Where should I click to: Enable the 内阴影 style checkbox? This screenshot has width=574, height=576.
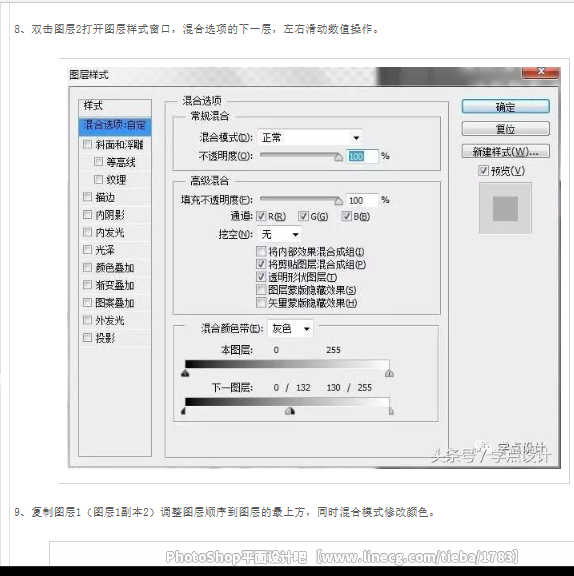(87, 215)
